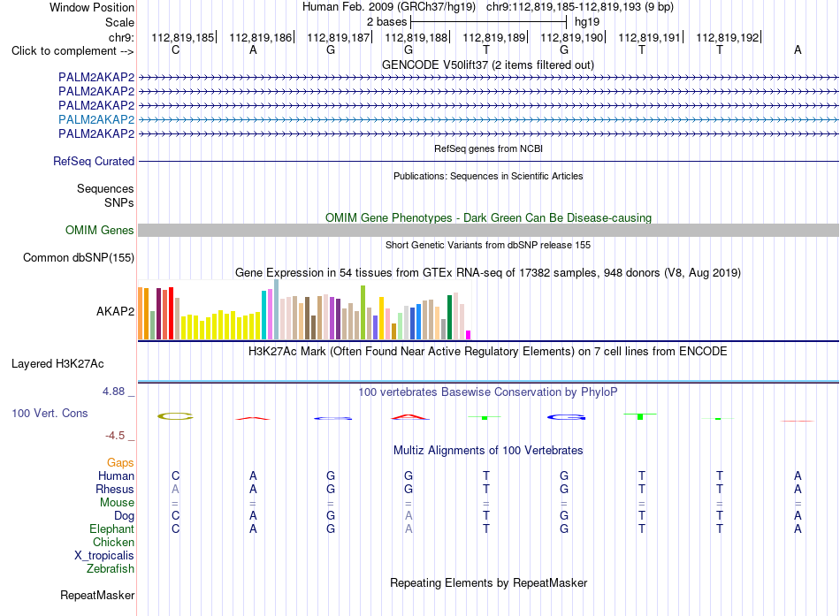
Task: Open the RefSeq Curated track settings
Action: (94, 161)
